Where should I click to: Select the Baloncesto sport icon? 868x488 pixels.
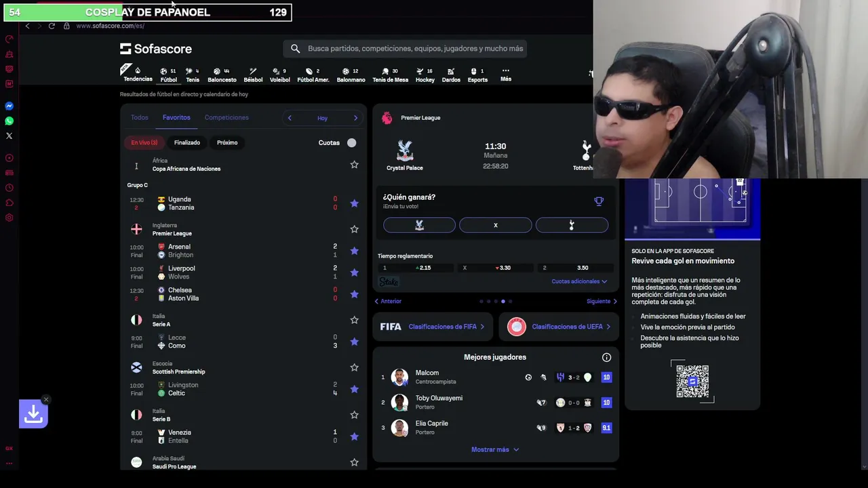click(222, 75)
